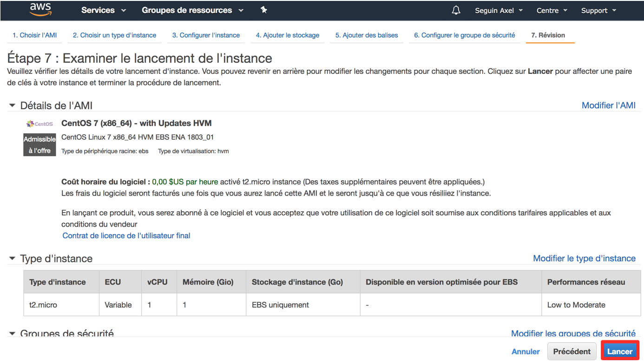Click the Annuler link

(526, 351)
